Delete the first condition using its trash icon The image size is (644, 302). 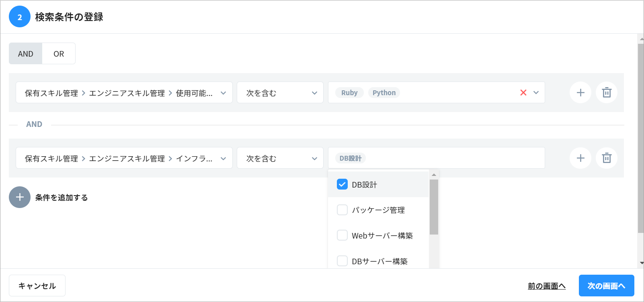coord(607,93)
